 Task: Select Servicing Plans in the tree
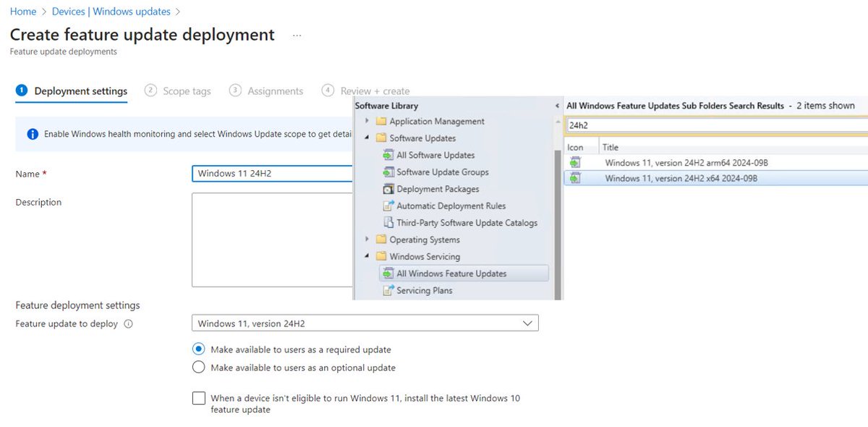pyautogui.click(x=425, y=290)
